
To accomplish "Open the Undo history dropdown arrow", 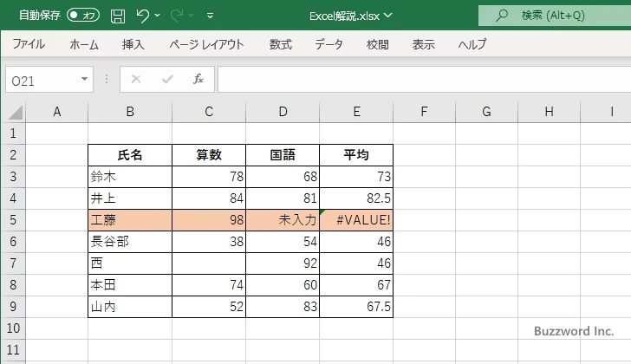I will [x=158, y=16].
